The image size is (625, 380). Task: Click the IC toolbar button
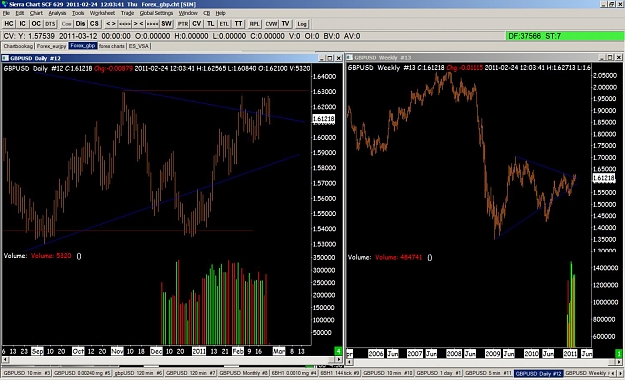click(22, 24)
